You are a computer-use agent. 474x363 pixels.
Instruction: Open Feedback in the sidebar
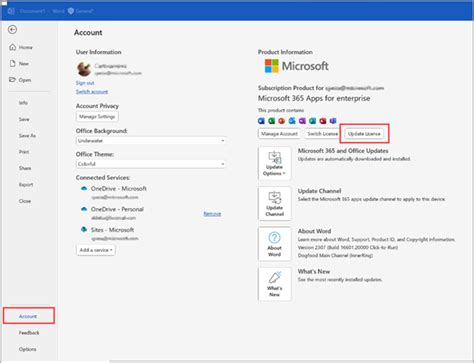click(29, 333)
